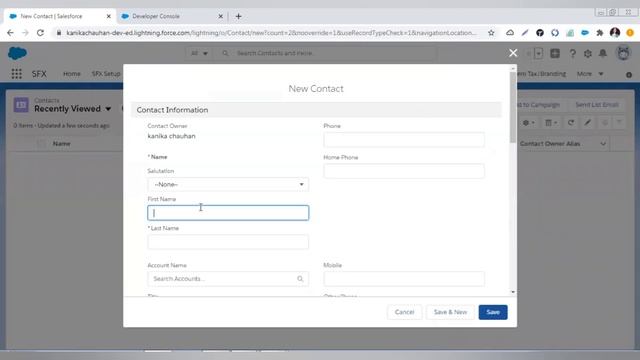Screen dimensions: 640x360
Task: Click the pencil browser extension icon
Action: point(525,33)
